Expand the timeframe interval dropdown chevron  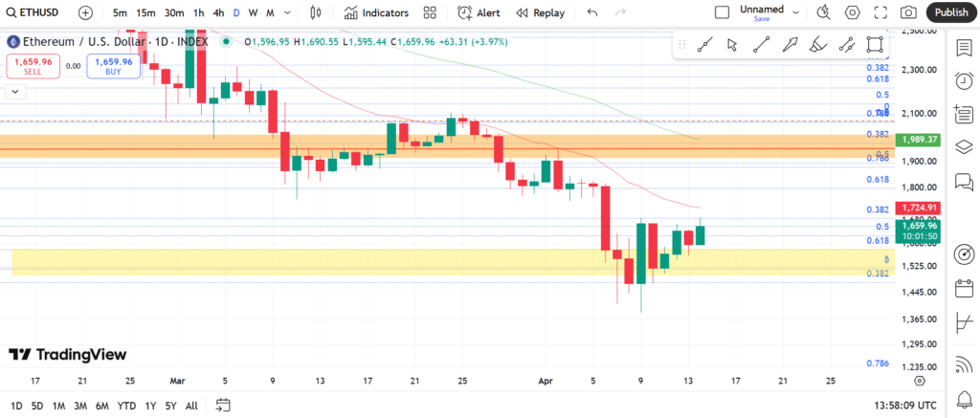288,12
